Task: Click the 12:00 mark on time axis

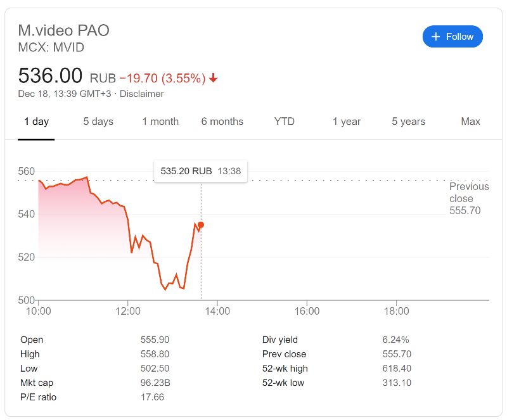Action: pyautogui.click(x=129, y=312)
